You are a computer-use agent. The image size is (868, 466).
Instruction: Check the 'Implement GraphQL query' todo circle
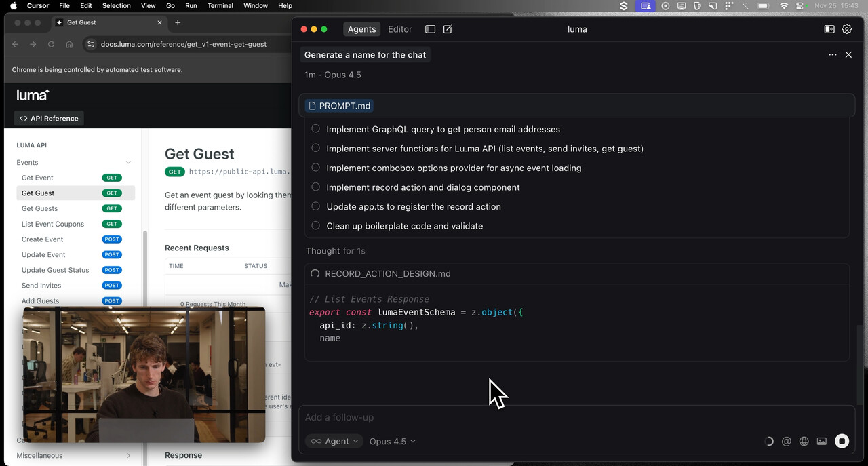coord(315,129)
